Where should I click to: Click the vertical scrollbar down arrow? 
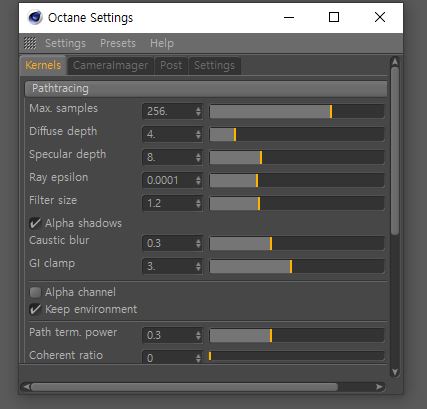395,372
